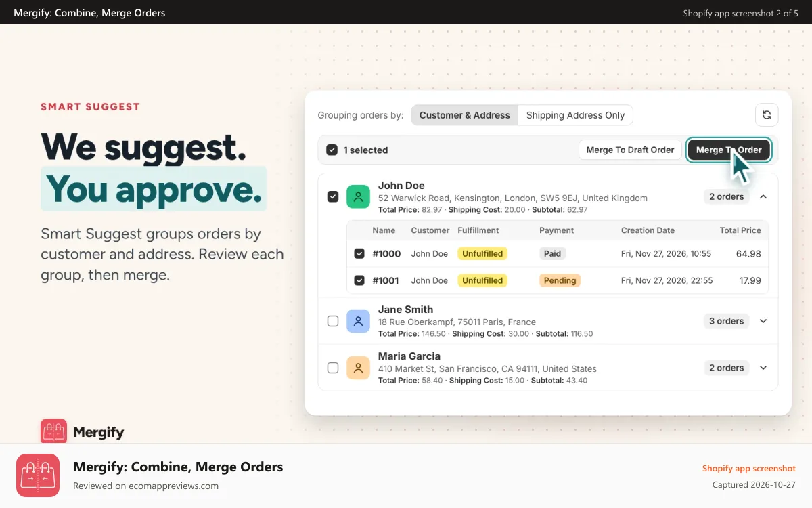The width and height of the screenshot is (812, 508).
Task: Click the '1 selected' label
Action: click(365, 150)
